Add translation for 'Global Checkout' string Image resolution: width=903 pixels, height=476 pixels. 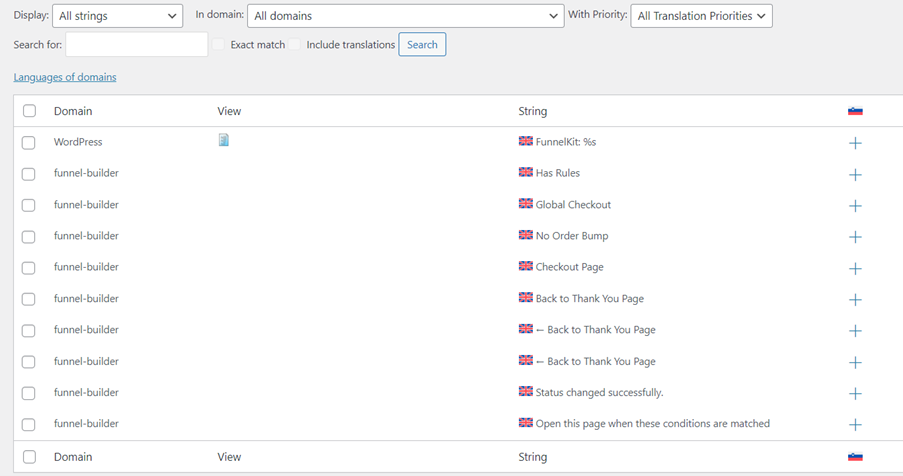pos(855,205)
